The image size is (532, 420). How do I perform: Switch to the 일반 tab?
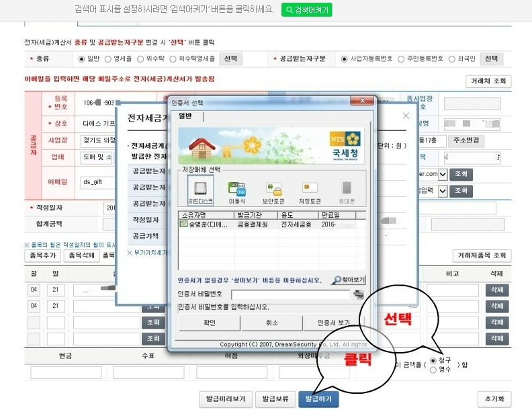coord(186,116)
